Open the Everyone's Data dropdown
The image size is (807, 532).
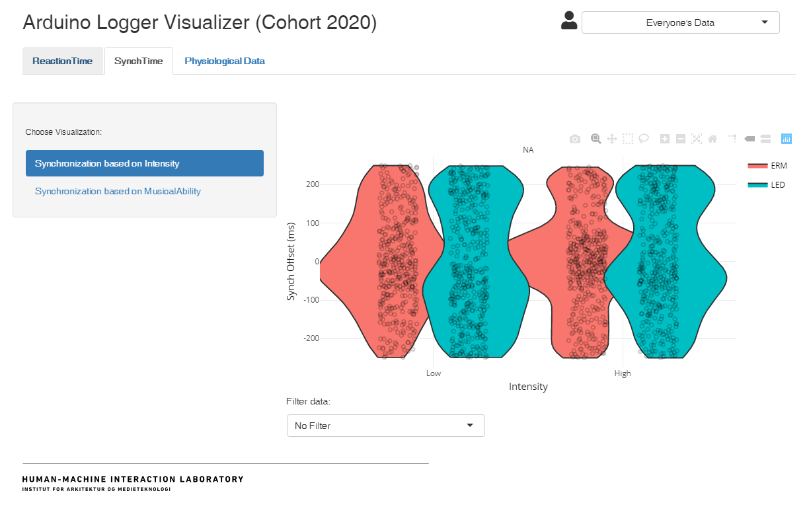click(x=680, y=22)
